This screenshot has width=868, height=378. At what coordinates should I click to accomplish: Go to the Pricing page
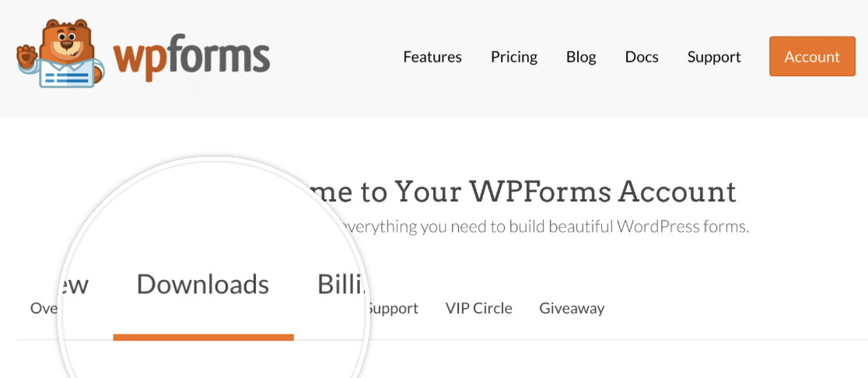click(x=514, y=57)
